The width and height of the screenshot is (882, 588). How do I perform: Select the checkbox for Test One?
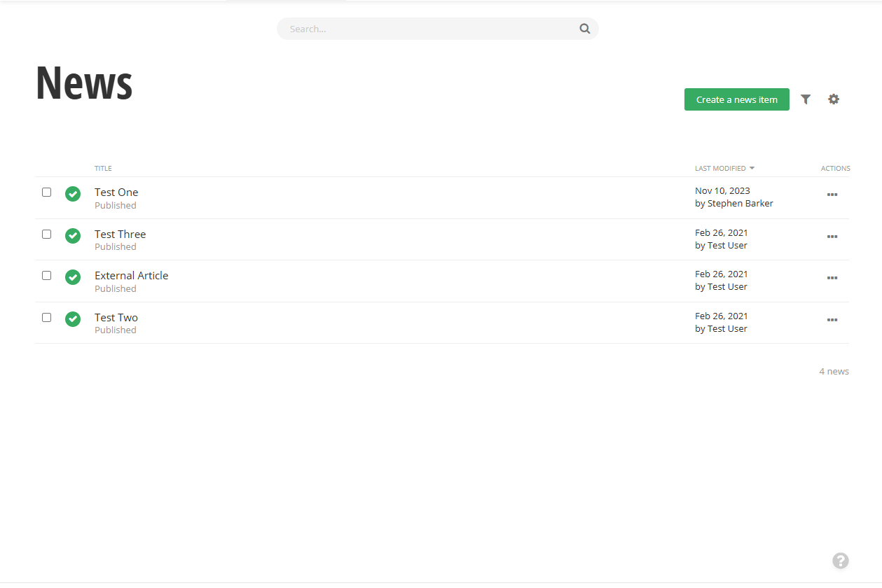(x=46, y=191)
